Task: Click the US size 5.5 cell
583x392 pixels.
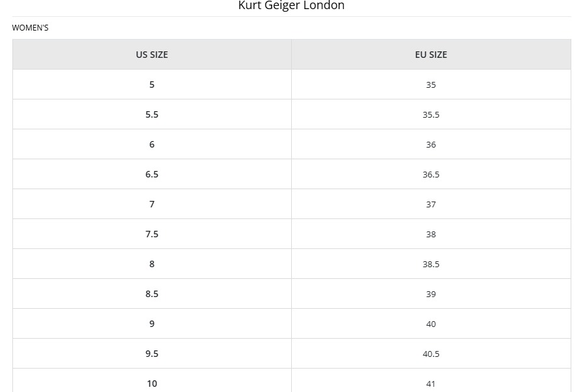Action: [151, 114]
